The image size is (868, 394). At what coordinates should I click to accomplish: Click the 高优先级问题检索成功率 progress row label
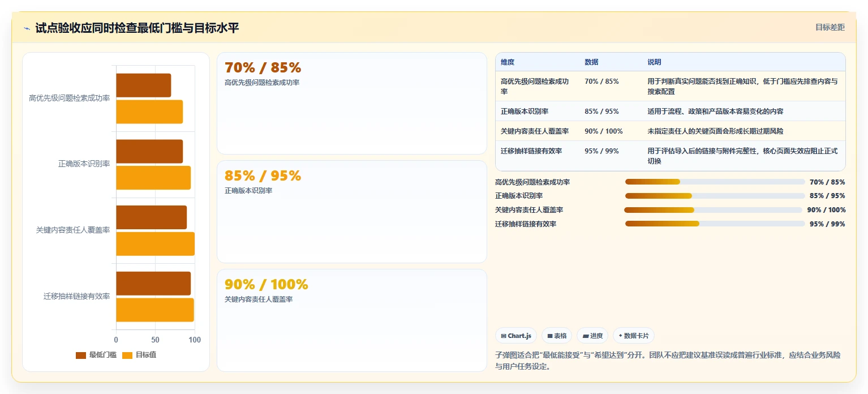pos(532,182)
